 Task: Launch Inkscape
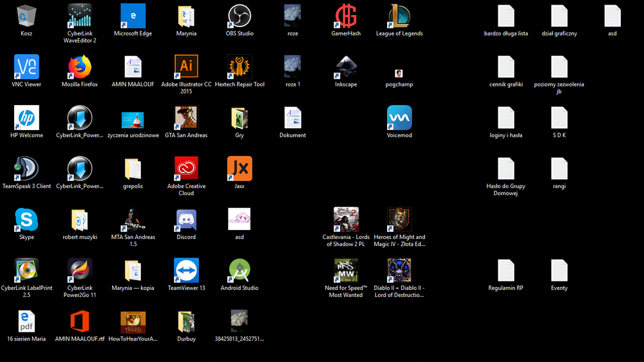tap(346, 67)
